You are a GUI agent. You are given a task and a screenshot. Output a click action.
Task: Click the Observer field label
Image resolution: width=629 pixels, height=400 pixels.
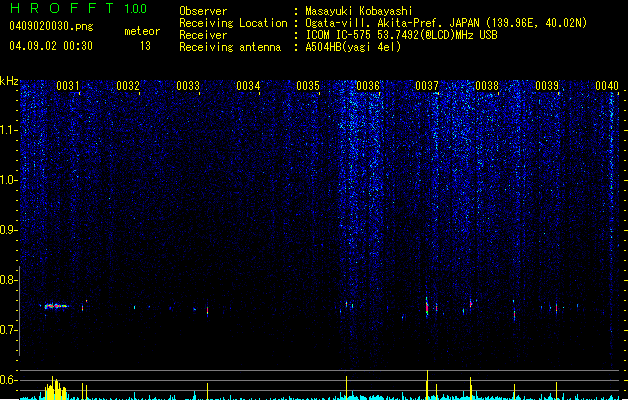[x=203, y=11]
